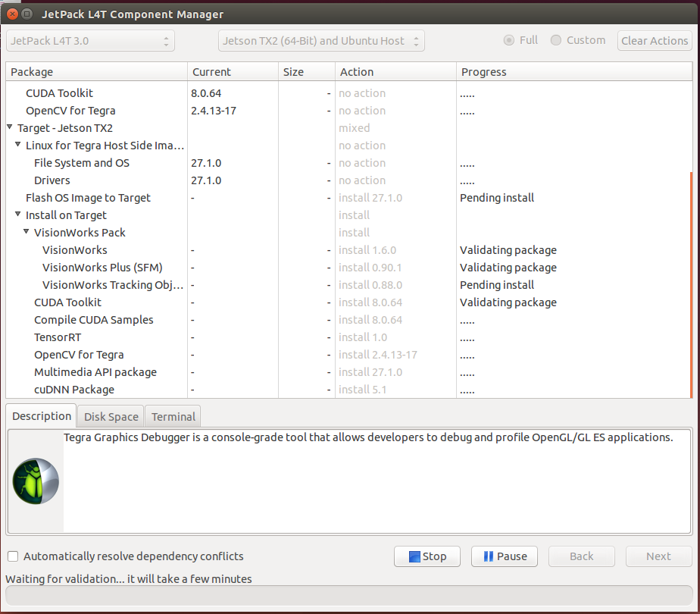This screenshot has height=614, width=700.
Task: Open the Terminal tab
Action: pyautogui.click(x=173, y=417)
